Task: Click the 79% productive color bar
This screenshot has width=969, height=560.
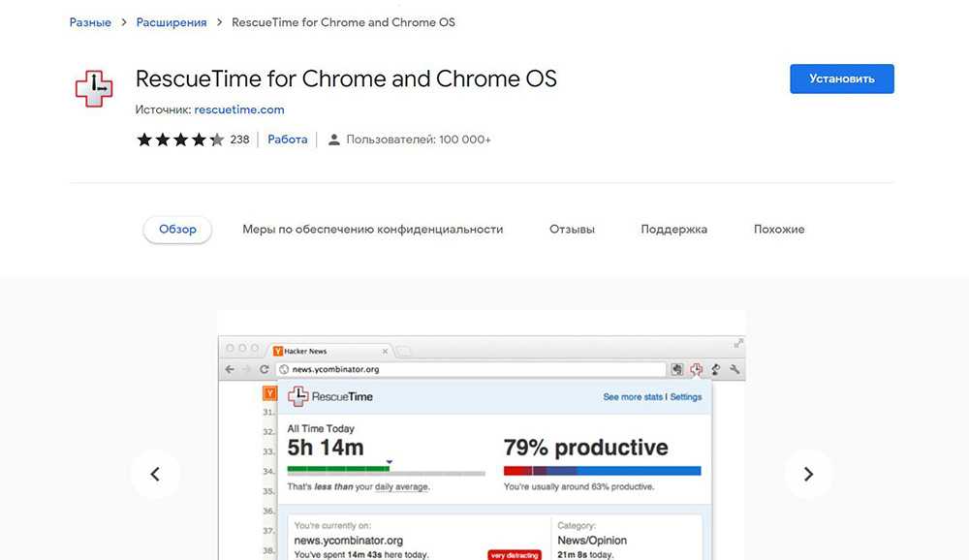Action: click(x=602, y=471)
